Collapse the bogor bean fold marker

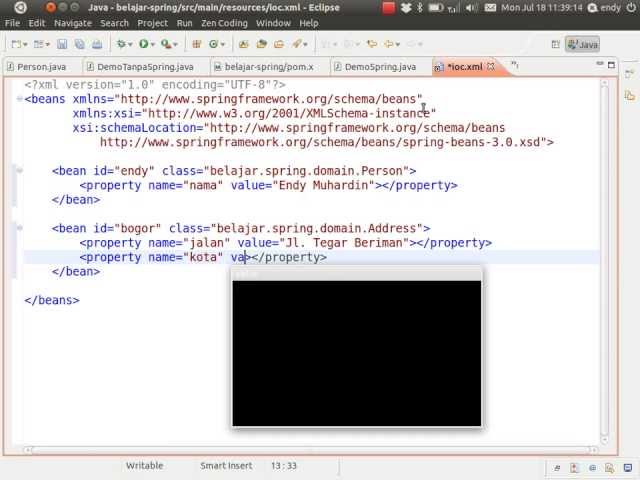click(19, 228)
